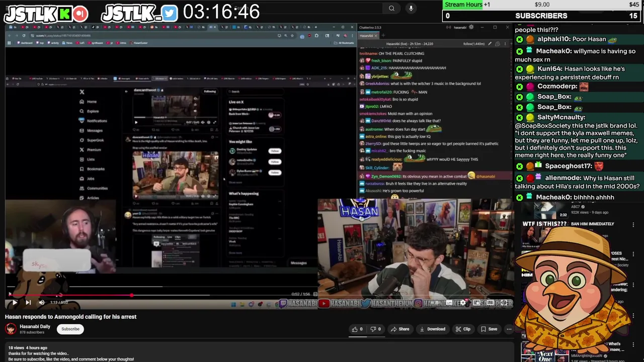This screenshot has height=362, width=644.
Task: Expand the All Bookmarks folder
Action: [345, 43]
